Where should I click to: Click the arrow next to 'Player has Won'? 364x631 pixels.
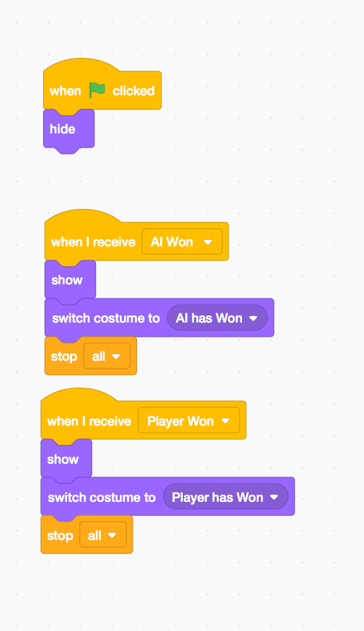click(274, 498)
